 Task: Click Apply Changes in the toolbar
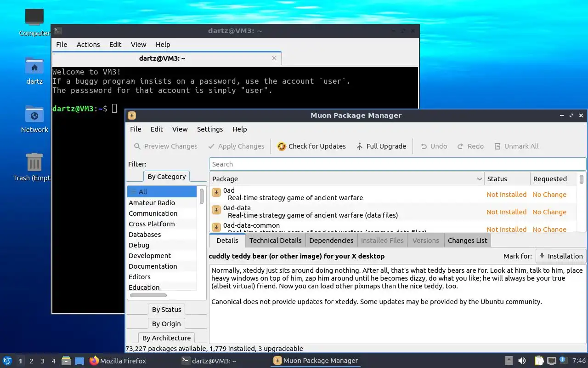pos(236,146)
